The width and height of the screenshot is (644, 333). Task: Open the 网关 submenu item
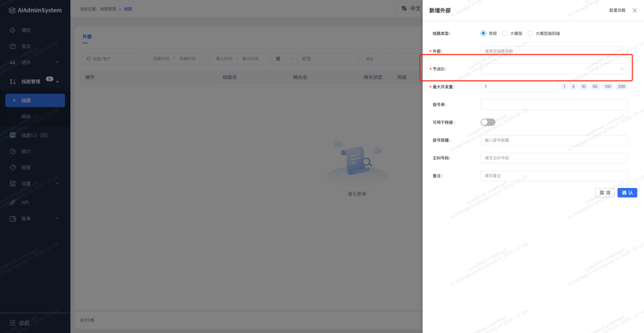click(27, 116)
